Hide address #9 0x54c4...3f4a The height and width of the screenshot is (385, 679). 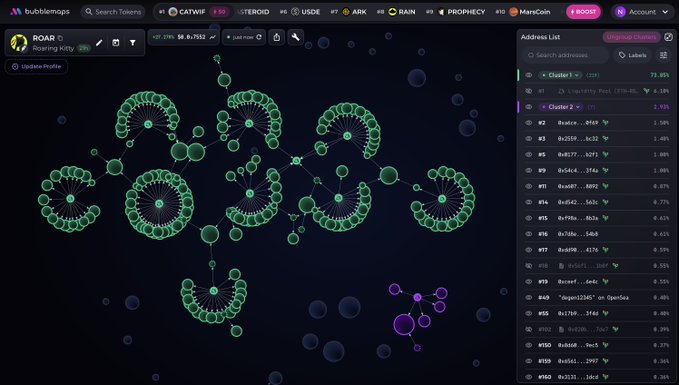click(x=529, y=170)
